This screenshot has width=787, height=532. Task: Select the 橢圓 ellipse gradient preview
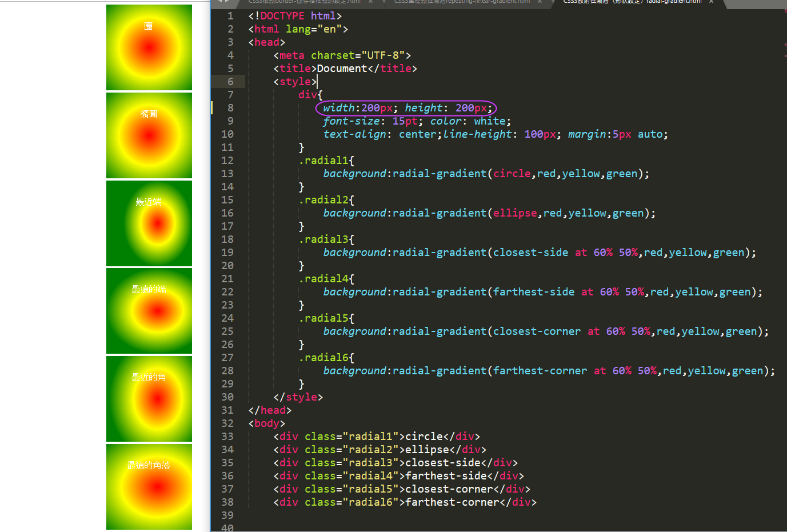149,135
